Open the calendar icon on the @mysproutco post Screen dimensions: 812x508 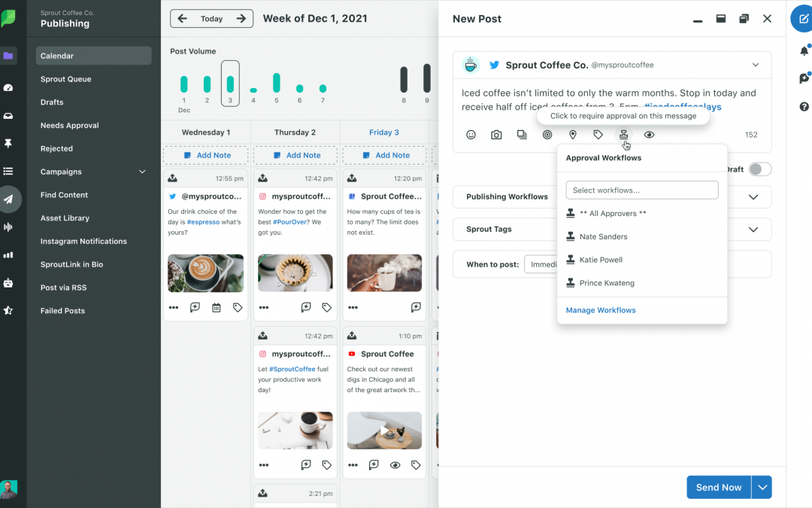coord(217,307)
